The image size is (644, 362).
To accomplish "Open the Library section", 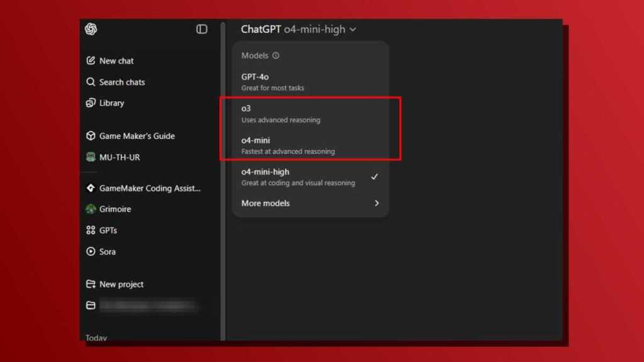I will (110, 103).
